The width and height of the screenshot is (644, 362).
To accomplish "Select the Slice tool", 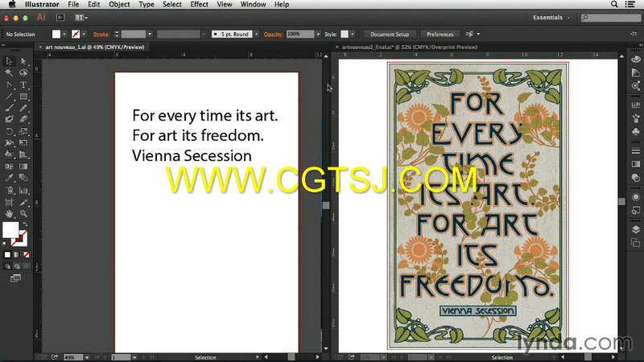I will pyautogui.click(x=23, y=203).
